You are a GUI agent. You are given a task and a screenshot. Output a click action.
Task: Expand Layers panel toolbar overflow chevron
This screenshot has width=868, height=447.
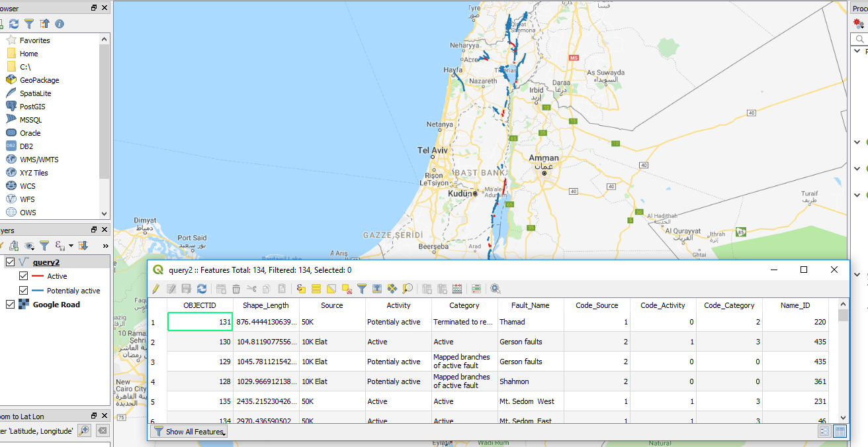[x=105, y=246]
